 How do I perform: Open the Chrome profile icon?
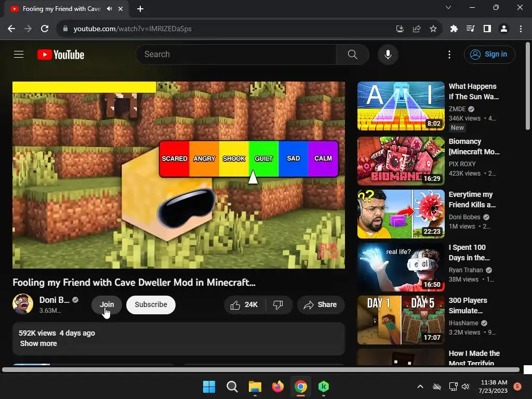pos(504,29)
